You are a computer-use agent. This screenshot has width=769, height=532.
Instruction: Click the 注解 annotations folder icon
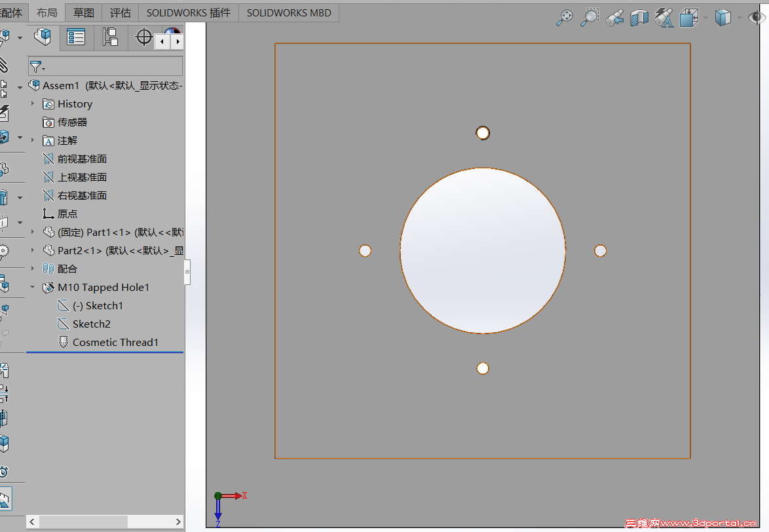[x=48, y=141]
